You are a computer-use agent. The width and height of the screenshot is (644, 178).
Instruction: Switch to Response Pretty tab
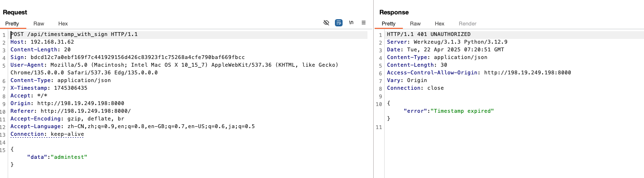click(x=389, y=24)
